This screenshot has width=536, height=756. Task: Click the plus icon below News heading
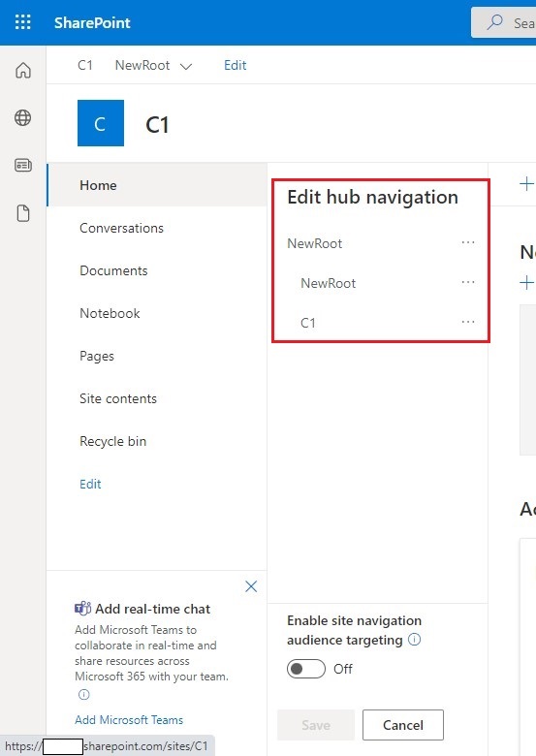click(x=527, y=283)
